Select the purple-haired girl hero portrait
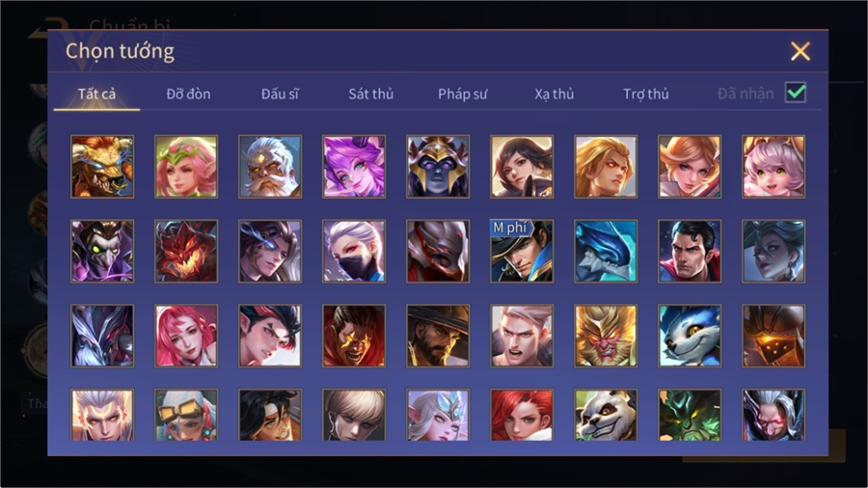 click(x=354, y=167)
